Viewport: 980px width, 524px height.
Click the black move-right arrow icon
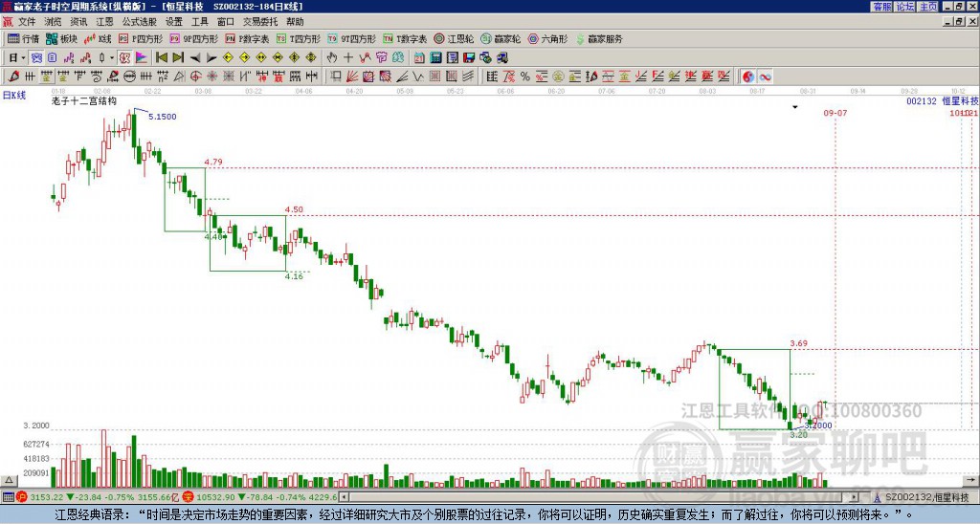(212, 57)
